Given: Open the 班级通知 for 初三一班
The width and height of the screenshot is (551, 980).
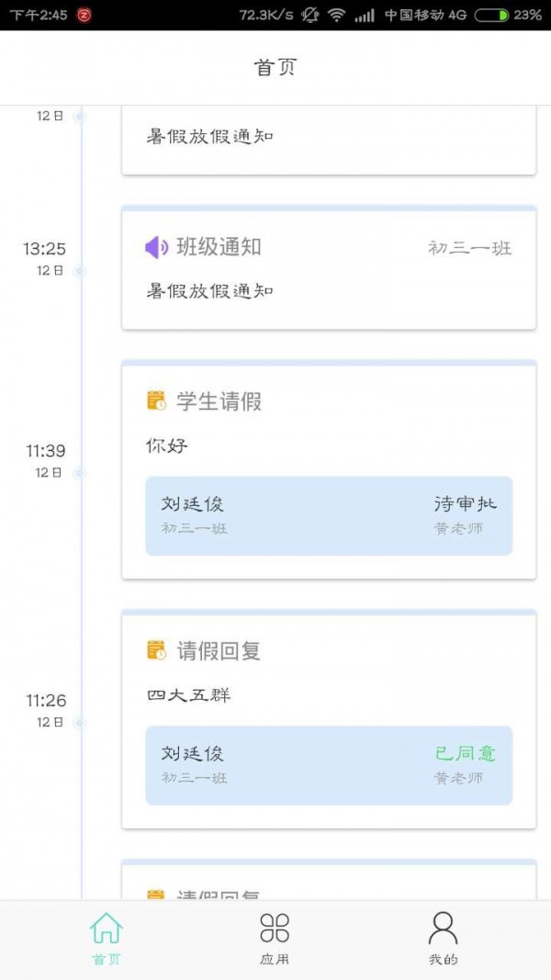Looking at the screenshot, I should pos(327,266).
